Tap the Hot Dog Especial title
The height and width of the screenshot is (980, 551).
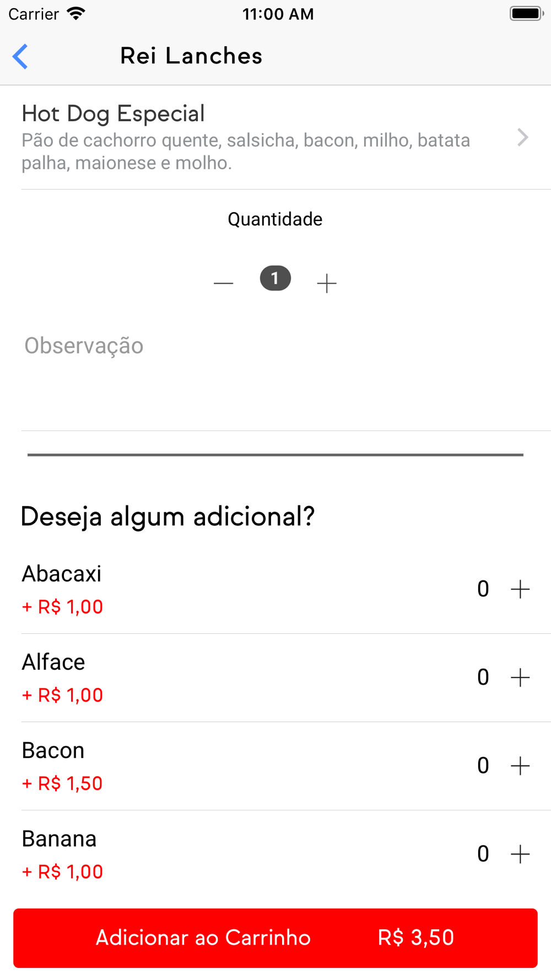point(114,114)
